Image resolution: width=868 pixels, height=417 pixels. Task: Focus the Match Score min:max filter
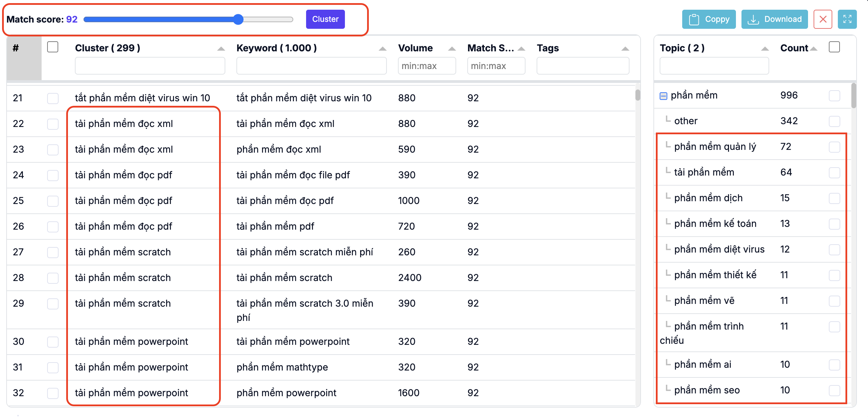496,66
